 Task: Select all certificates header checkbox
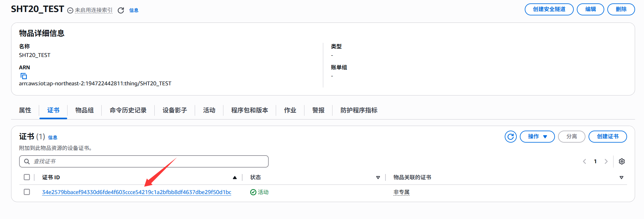pos(27,177)
